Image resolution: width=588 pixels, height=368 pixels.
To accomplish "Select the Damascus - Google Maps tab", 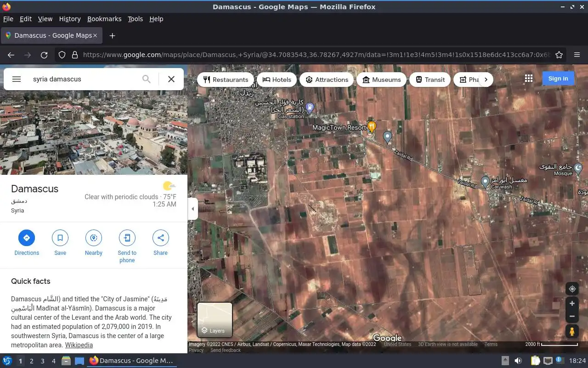I will point(51,35).
